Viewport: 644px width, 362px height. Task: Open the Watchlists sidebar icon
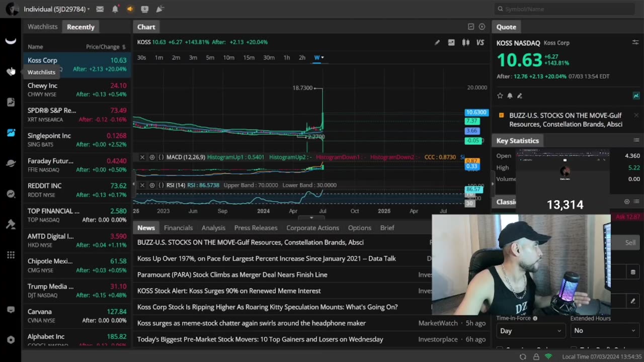pos(11,71)
